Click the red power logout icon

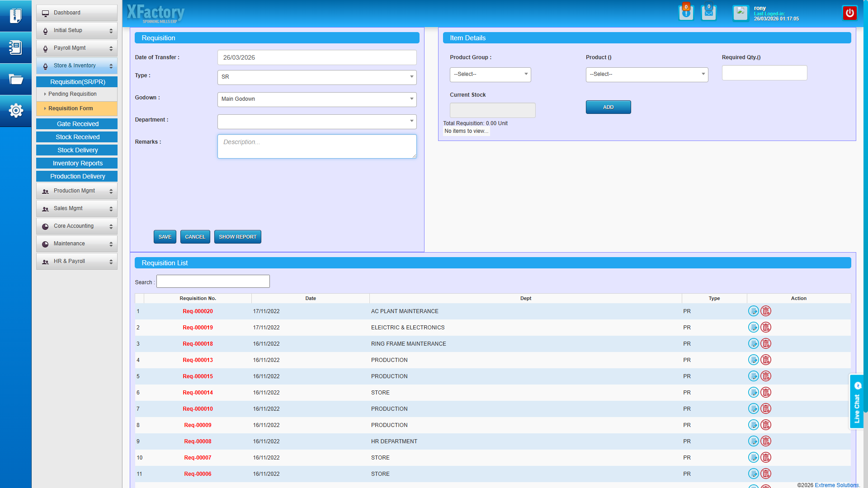[849, 13]
